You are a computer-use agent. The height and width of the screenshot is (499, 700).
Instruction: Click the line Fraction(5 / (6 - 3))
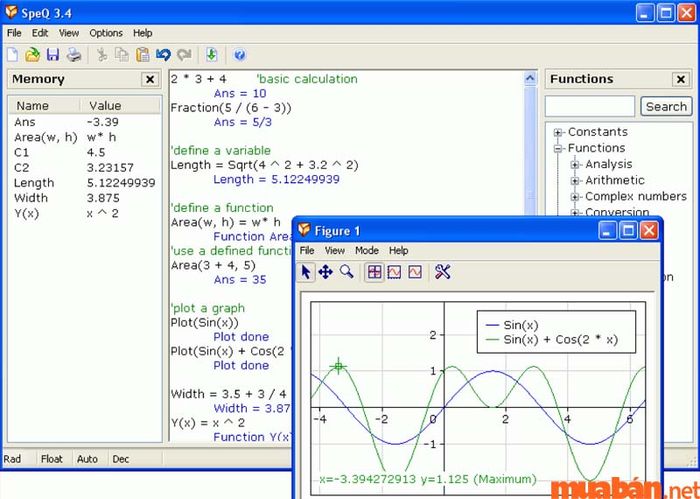coord(231,108)
